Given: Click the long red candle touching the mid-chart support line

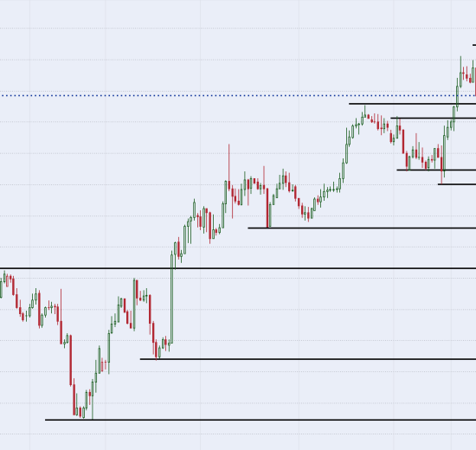Looking at the screenshot, I should point(267,208).
